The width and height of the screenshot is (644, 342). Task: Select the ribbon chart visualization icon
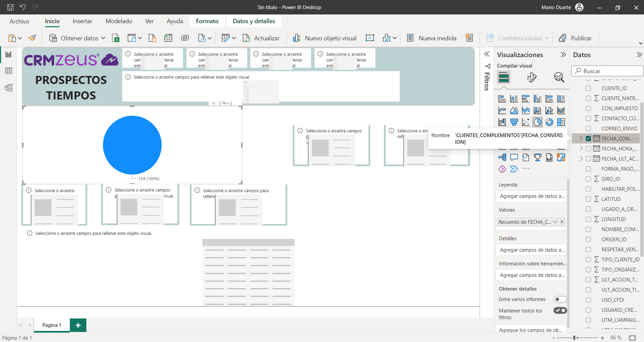(561, 111)
